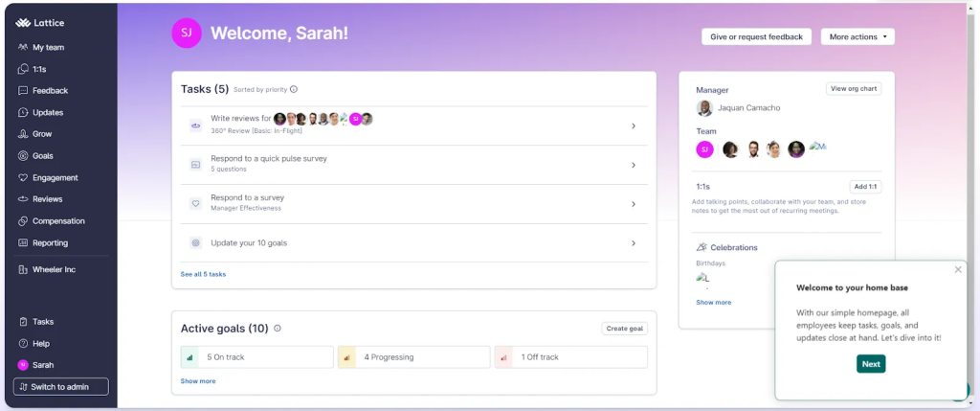Screen dimensions: 980x411
Task: Select Reporting in the sidebar menu
Action: click(50, 243)
